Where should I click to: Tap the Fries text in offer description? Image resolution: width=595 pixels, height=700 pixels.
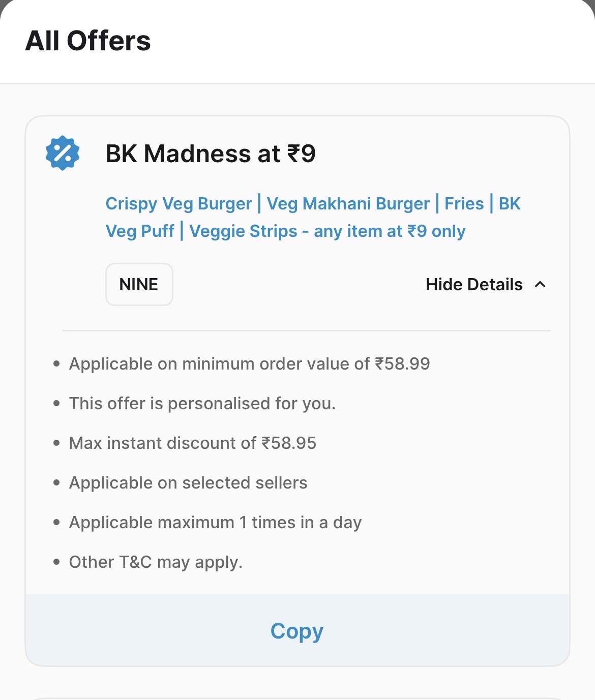[x=464, y=204]
